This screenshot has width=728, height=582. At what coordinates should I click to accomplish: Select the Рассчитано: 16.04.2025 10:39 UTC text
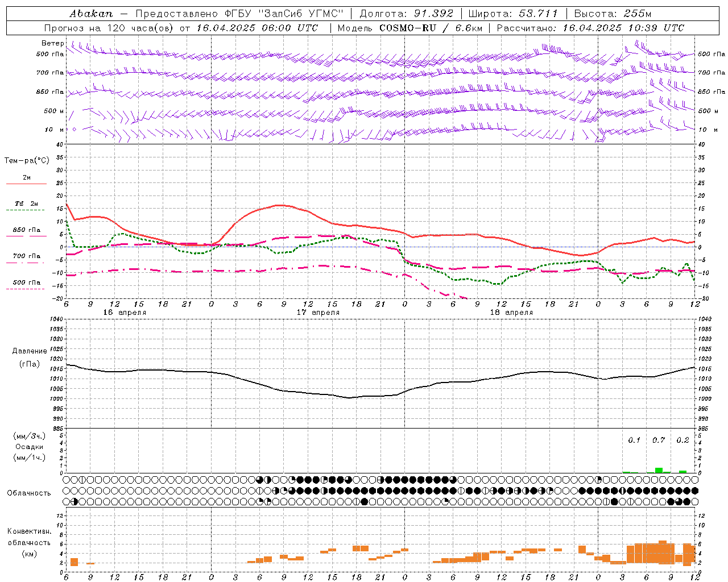pos(590,28)
